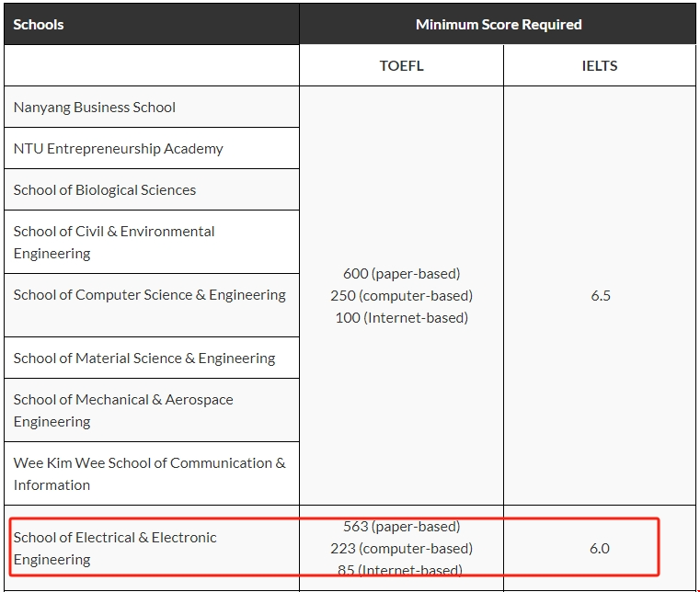Click the 6.0 IELTS score

[x=600, y=549]
